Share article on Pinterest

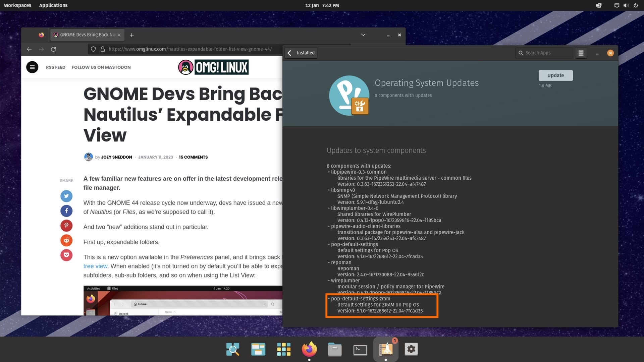point(66,226)
